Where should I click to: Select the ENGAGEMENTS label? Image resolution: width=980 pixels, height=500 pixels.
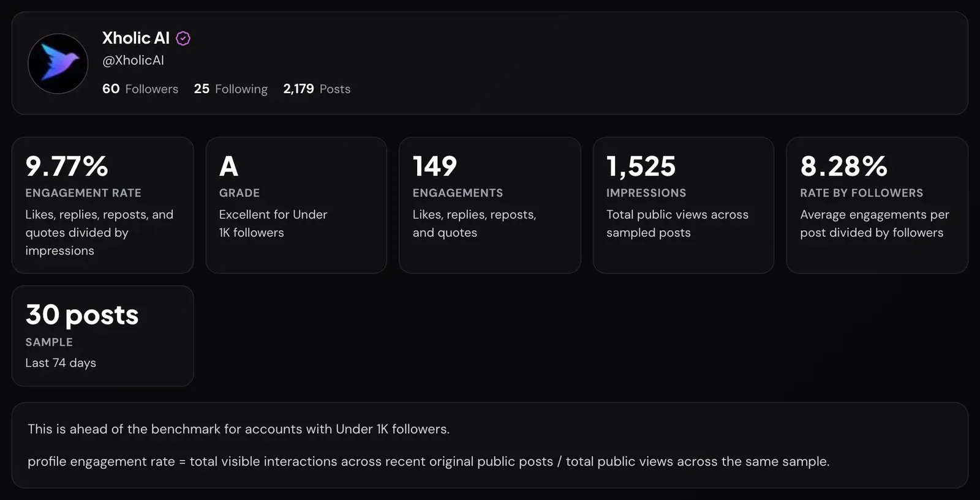tap(458, 193)
